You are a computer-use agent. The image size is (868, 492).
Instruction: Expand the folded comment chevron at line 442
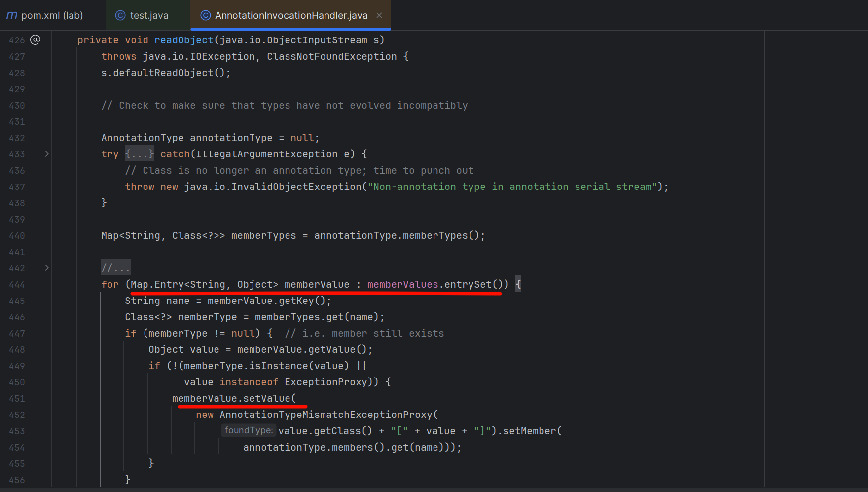coord(47,268)
